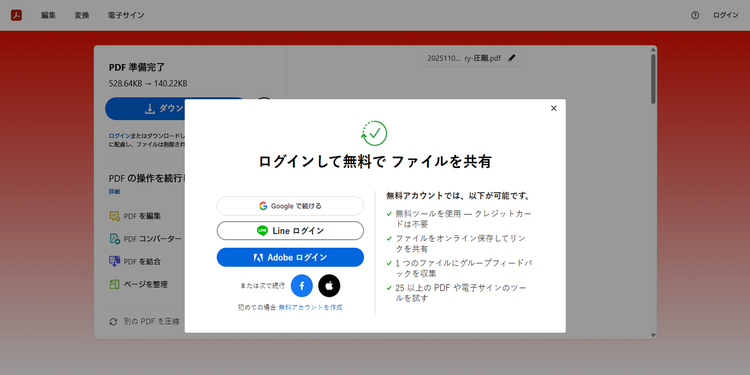The image size is (750, 375).
Task: Open the 編集 menu
Action: point(48,15)
